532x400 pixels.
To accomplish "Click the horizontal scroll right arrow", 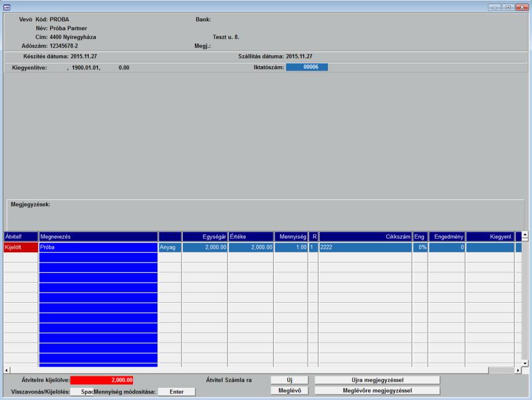I will point(518,370).
